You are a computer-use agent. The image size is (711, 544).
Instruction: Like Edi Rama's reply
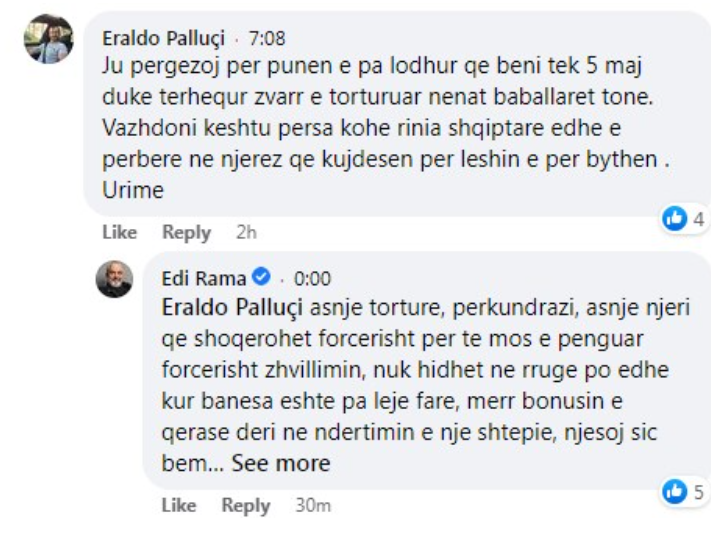coord(178,505)
